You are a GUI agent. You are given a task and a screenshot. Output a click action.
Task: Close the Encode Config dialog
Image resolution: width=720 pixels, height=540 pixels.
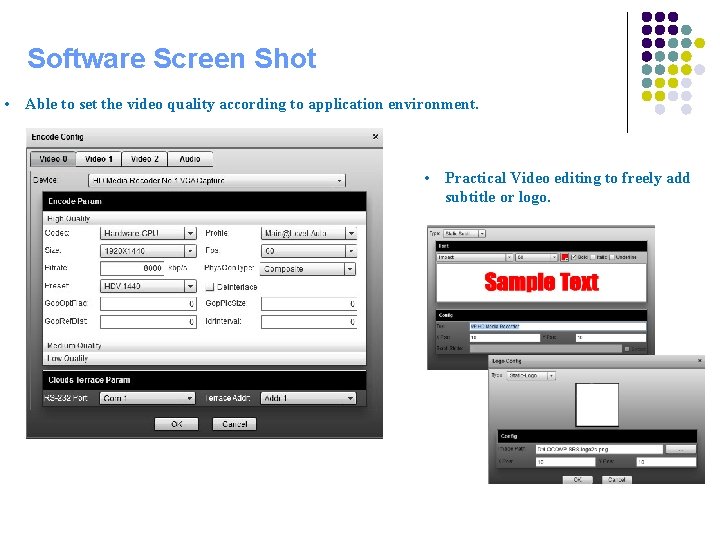375,136
